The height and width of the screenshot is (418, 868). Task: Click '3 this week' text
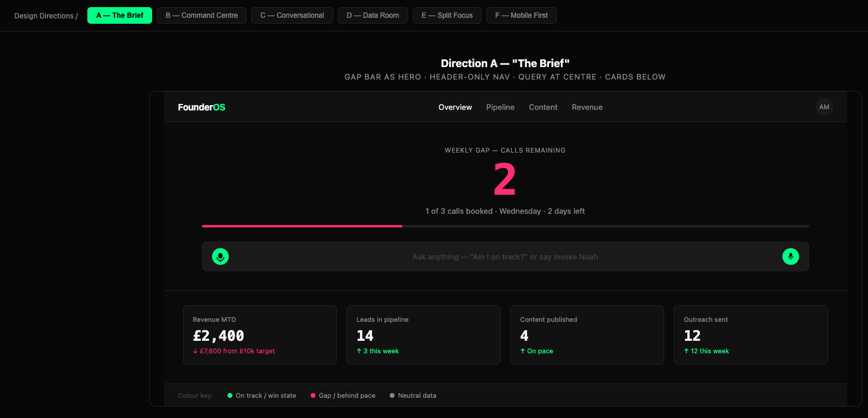(x=381, y=351)
